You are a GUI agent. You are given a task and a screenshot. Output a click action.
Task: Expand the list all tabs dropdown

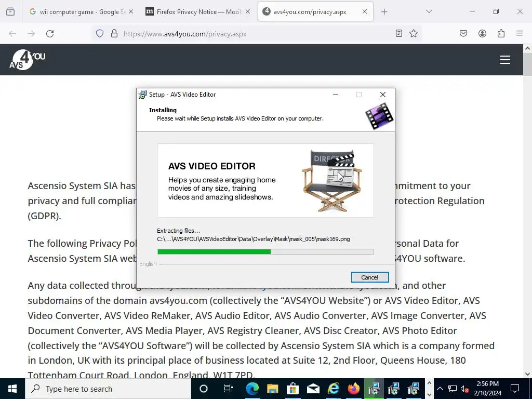429,11
